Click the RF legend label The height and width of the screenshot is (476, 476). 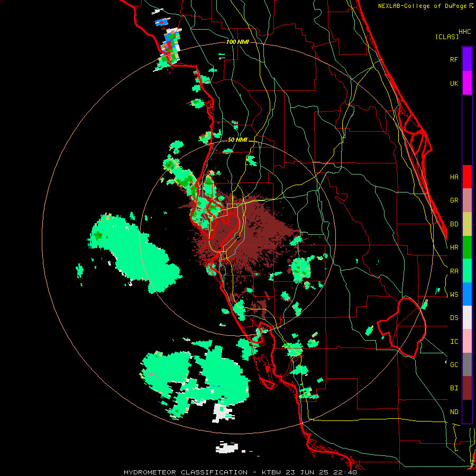454,59
